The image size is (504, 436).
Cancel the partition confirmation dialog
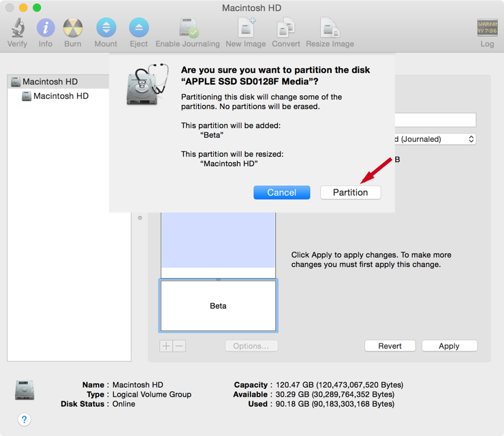pyautogui.click(x=281, y=192)
